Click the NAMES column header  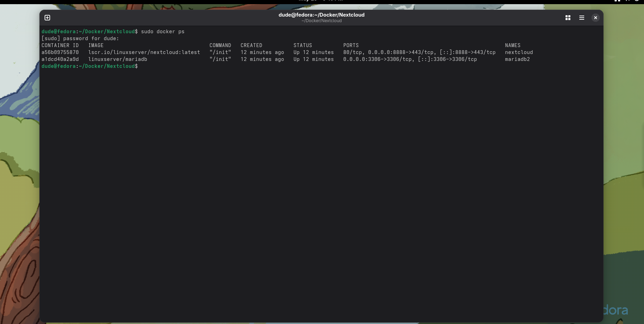tap(513, 45)
